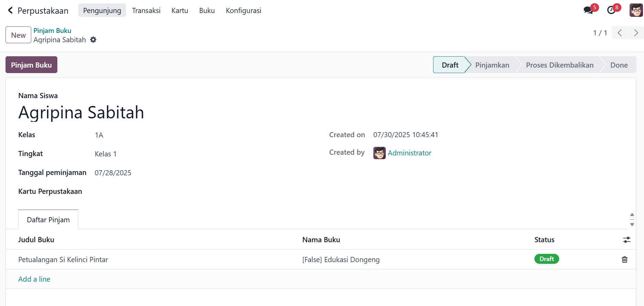Open the chat messages icon
Image resolution: width=644 pixels, height=306 pixels.
click(x=588, y=10)
